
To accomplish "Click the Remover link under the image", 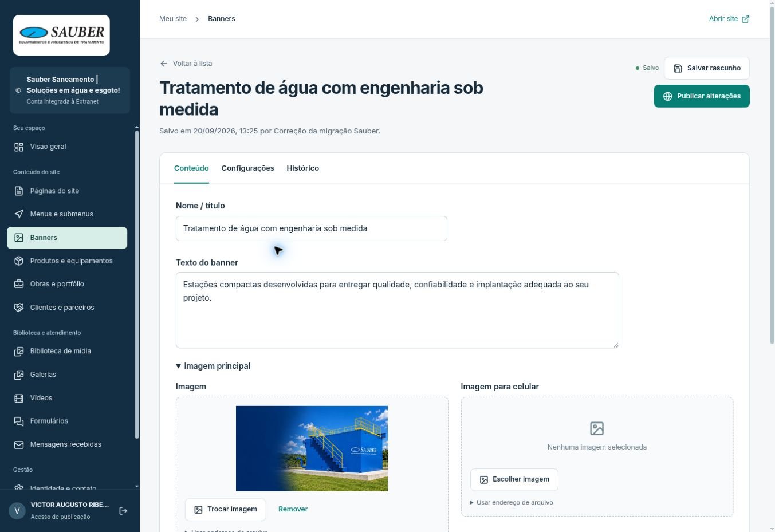I will point(293,509).
